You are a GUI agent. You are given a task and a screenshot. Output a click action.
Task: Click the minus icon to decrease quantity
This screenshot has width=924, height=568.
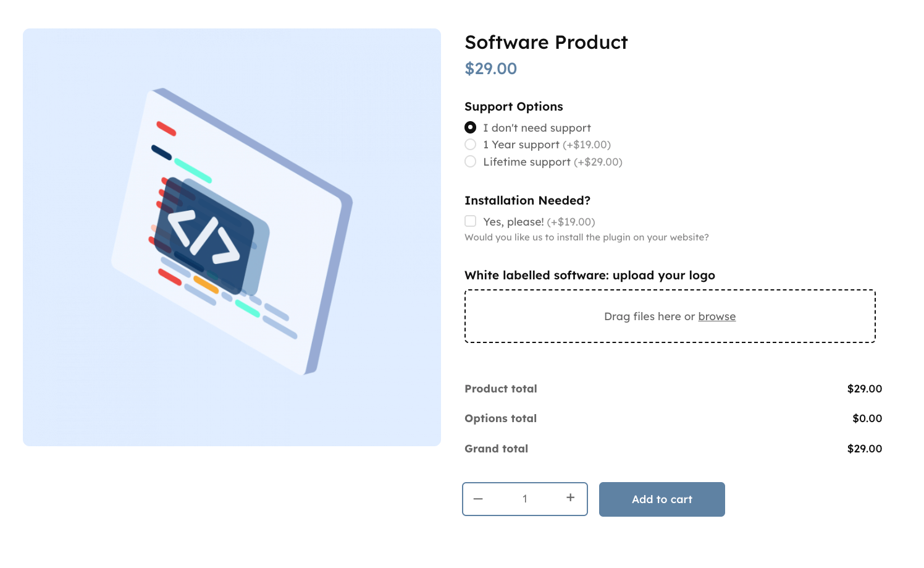(x=478, y=499)
